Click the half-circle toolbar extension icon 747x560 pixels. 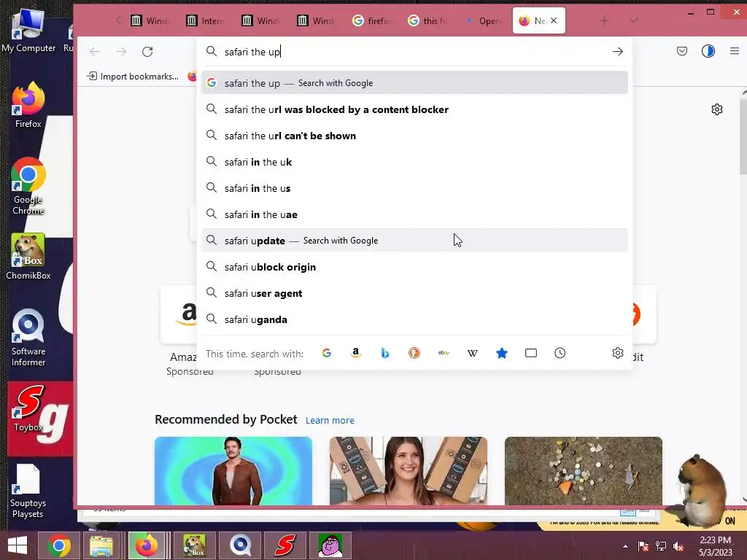click(x=708, y=51)
